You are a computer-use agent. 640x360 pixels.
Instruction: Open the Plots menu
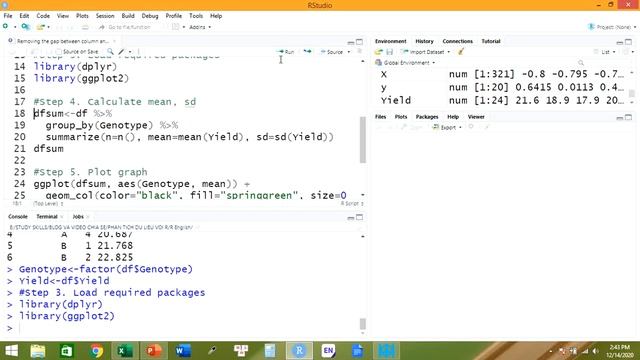click(x=82, y=16)
